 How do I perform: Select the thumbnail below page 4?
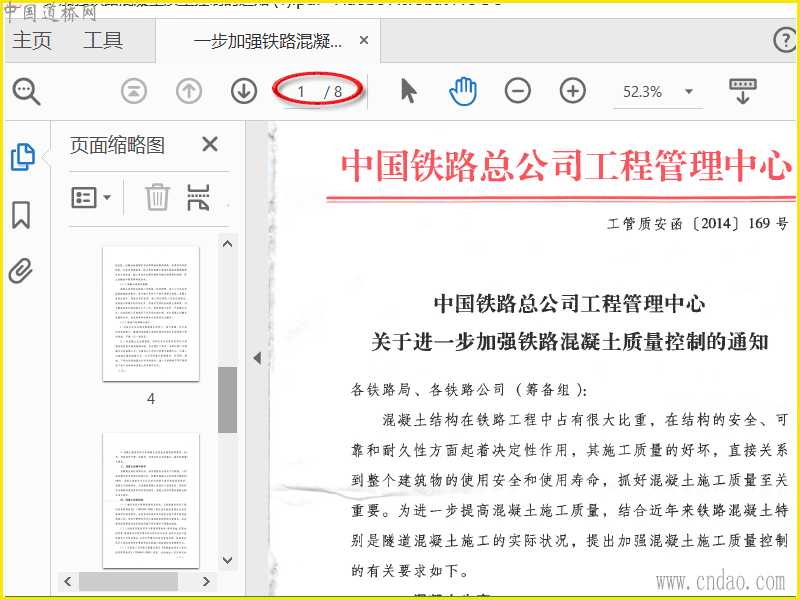tap(151, 501)
